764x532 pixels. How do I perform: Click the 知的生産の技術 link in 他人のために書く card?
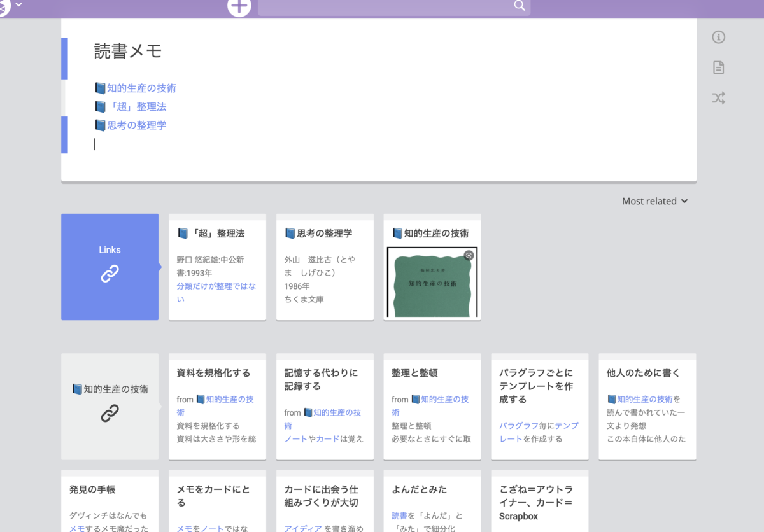(640, 400)
